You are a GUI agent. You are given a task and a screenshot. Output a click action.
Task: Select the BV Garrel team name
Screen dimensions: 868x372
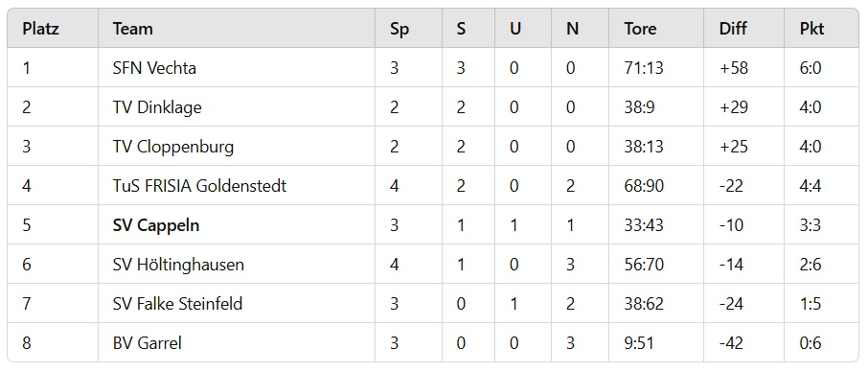(x=148, y=343)
